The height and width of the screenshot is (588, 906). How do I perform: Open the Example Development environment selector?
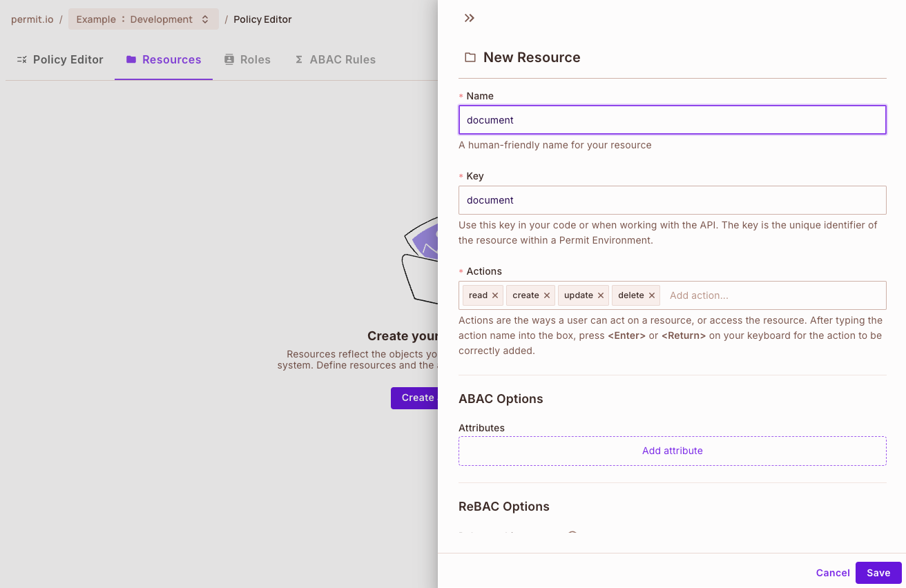click(143, 19)
